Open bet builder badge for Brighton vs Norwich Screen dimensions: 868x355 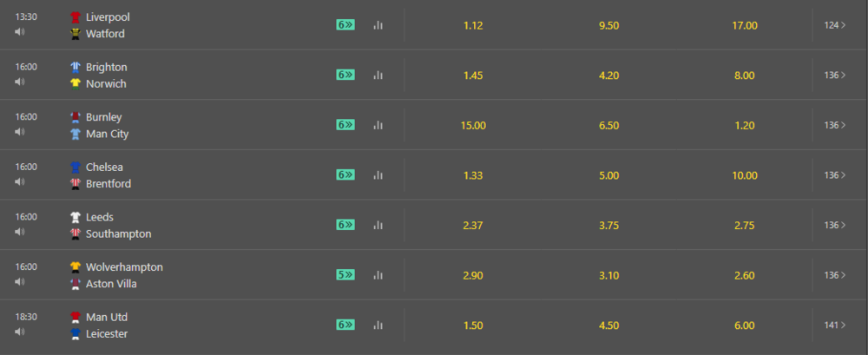click(x=345, y=75)
